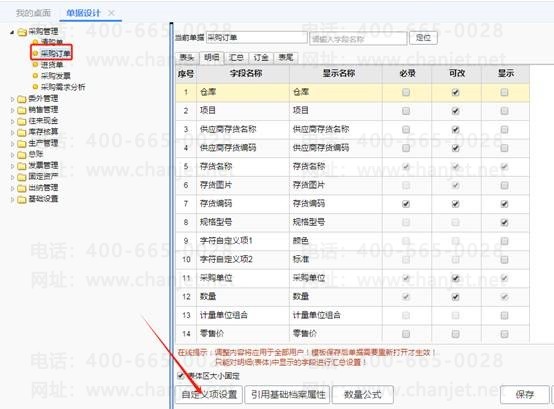Click the 数量公式 button
554x409 pixels.
point(363,395)
